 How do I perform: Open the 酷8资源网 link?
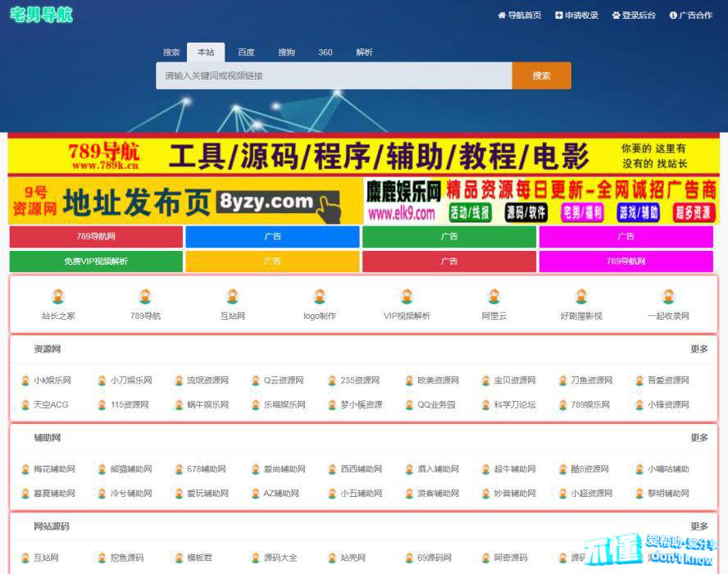pyautogui.click(x=589, y=469)
